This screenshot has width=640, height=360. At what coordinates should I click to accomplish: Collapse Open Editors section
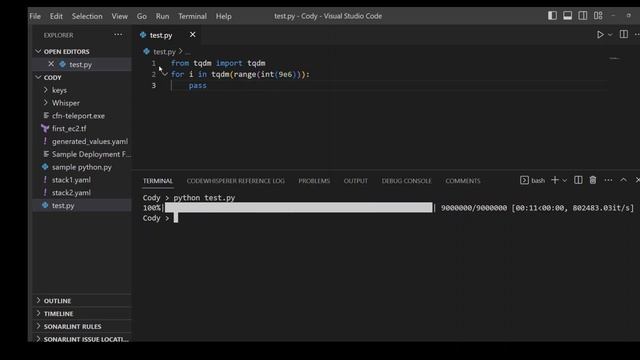pos(82,51)
